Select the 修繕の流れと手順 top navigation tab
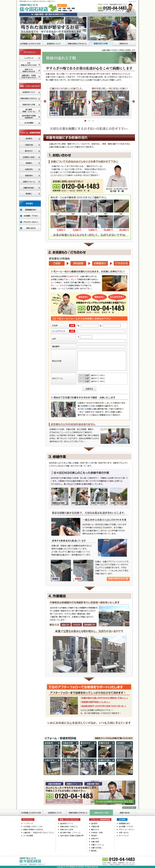This screenshot has width=155, height=868. tap(101, 43)
